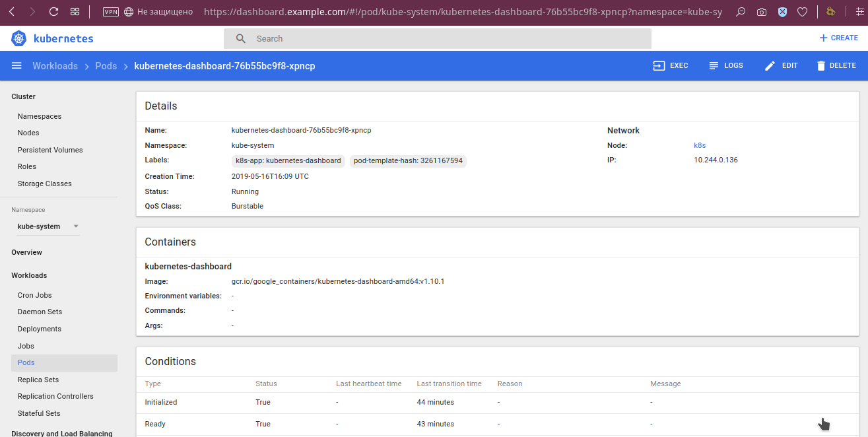Open Workloads breadcrumb
The image size is (868, 437).
point(55,66)
